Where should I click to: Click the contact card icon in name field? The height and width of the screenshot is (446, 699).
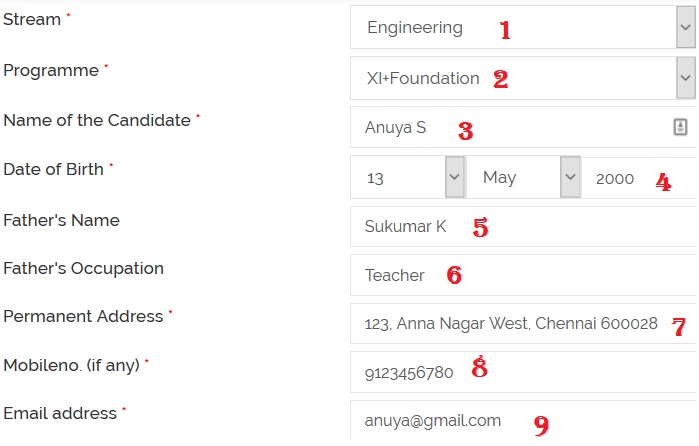[680, 127]
